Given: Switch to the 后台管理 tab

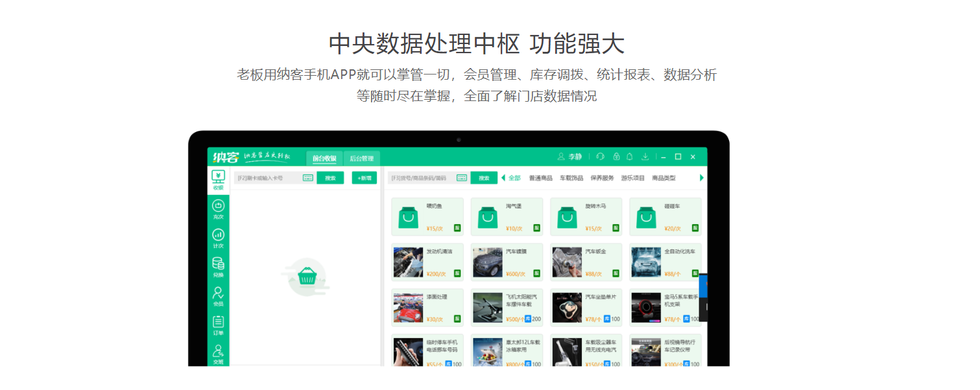Looking at the screenshot, I should [x=362, y=158].
